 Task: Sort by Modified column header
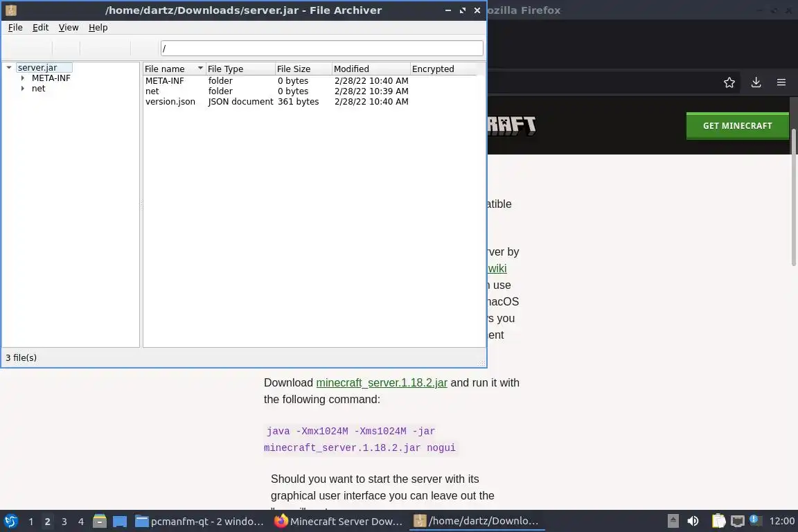371,69
